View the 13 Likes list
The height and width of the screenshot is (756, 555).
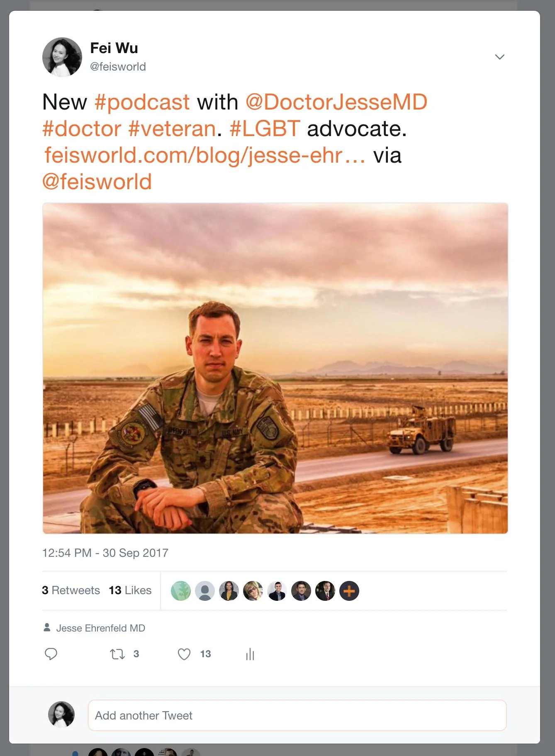pos(130,590)
